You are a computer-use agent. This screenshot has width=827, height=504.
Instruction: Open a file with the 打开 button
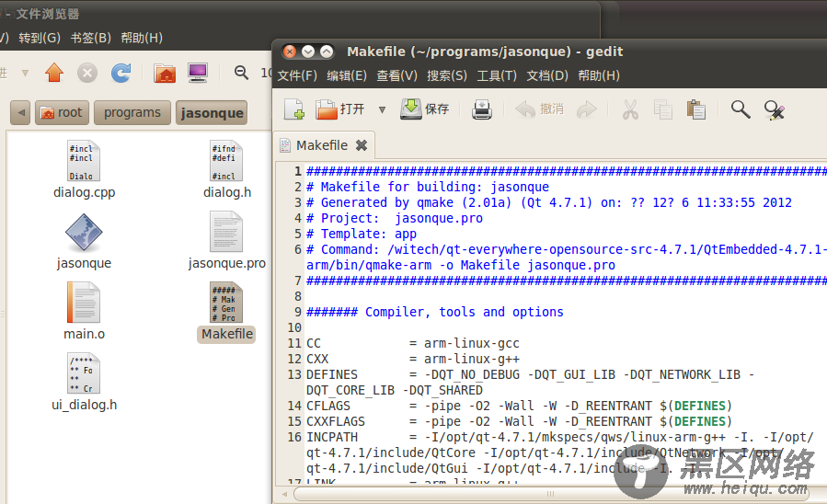[x=339, y=109]
